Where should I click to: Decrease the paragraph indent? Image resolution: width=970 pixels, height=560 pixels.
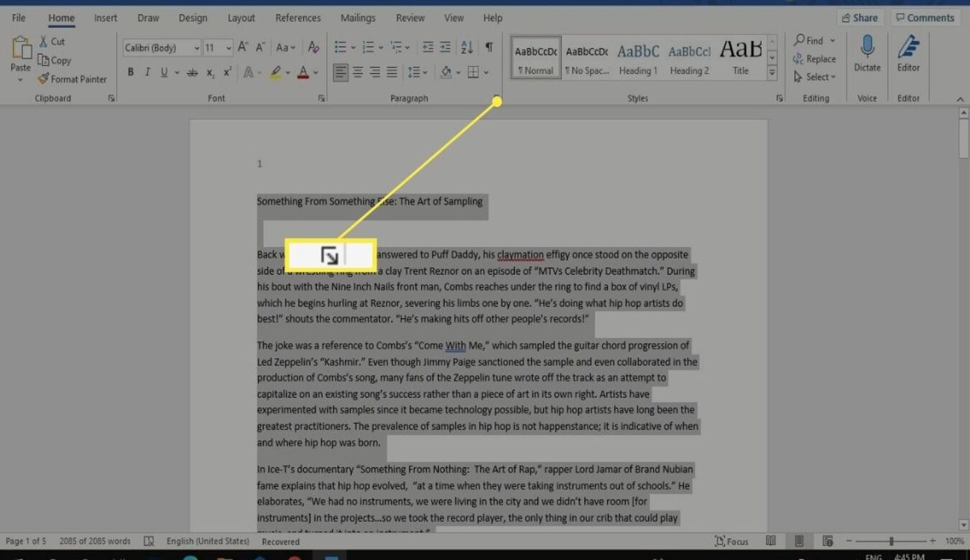tap(428, 47)
